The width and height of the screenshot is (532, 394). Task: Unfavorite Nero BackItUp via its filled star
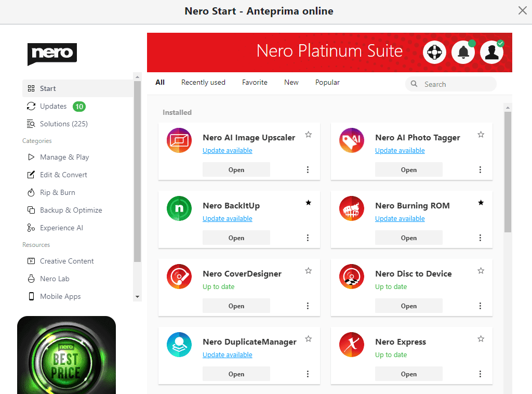point(309,203)
